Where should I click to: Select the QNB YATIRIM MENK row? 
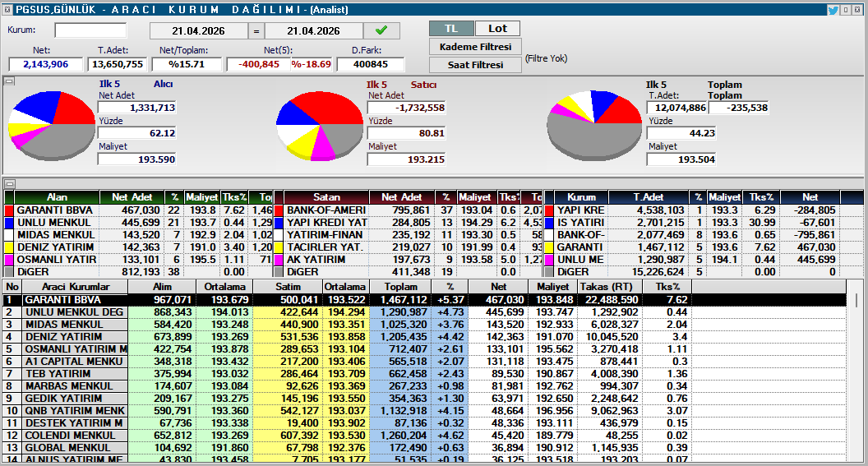tap(425, 411)
